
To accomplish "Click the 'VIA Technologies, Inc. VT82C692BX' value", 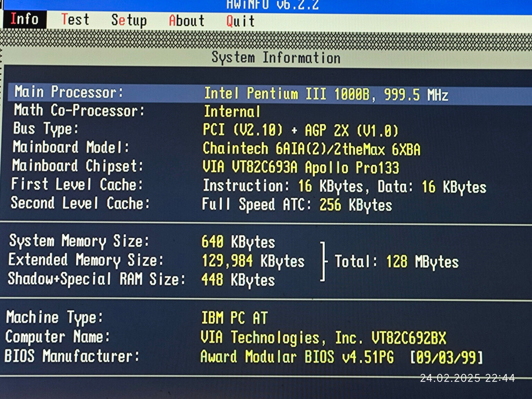I will [x=323, y=338].
